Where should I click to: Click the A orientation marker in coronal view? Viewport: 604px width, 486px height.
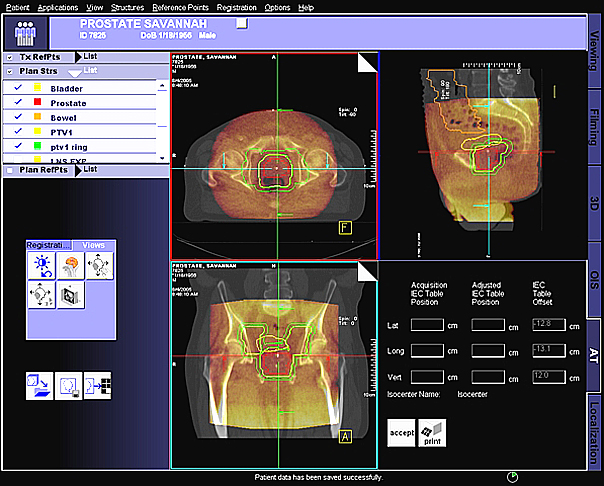point(345,437)
